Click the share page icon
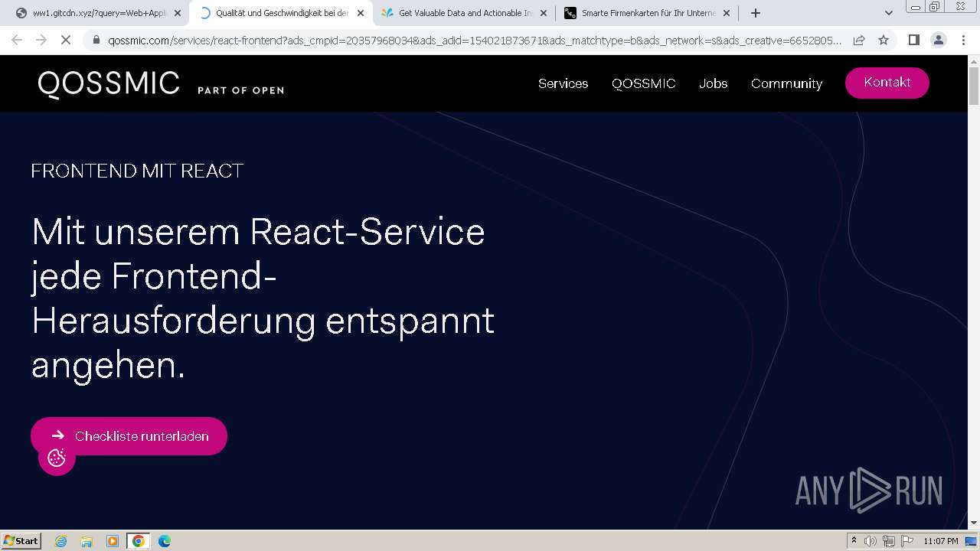 (859, 40)
